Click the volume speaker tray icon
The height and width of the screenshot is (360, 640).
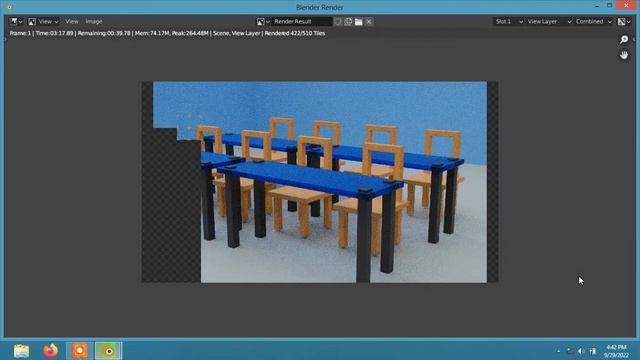click(x=581, y=351)
